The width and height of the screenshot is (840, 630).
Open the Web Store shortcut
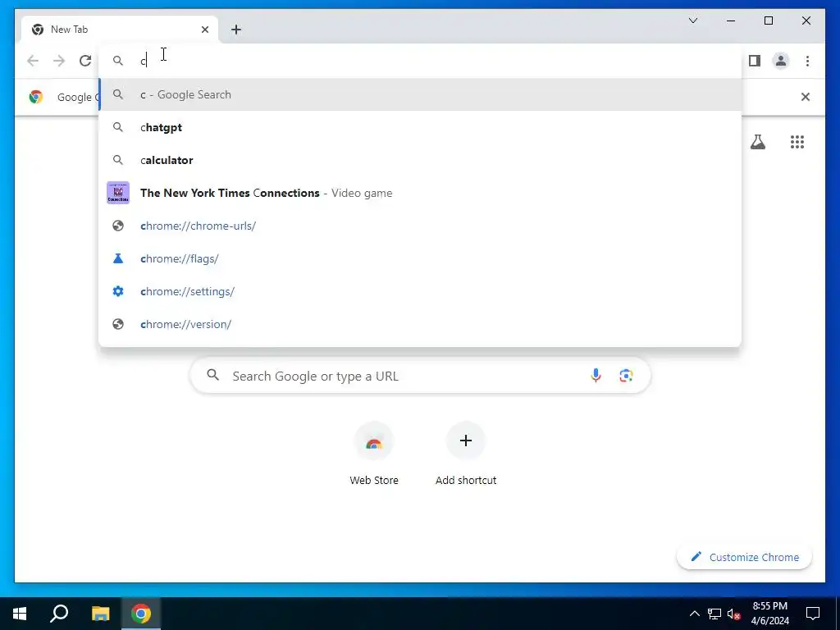[374, 453]
